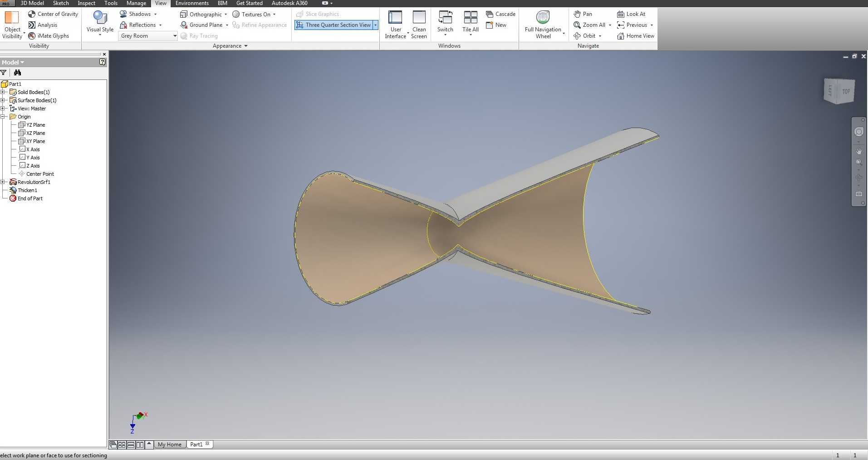Viewport: 868px width, 460px height.
Task: Click the tile windows grid icon in the tab bar
Action: pyautogui.click(x=122, y=445)
